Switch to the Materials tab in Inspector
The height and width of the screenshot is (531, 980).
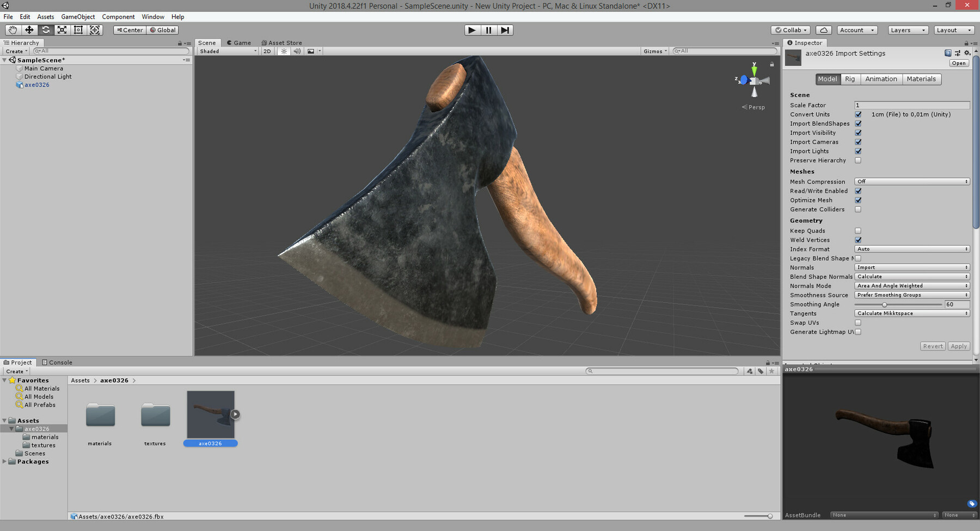pos(922,79)
